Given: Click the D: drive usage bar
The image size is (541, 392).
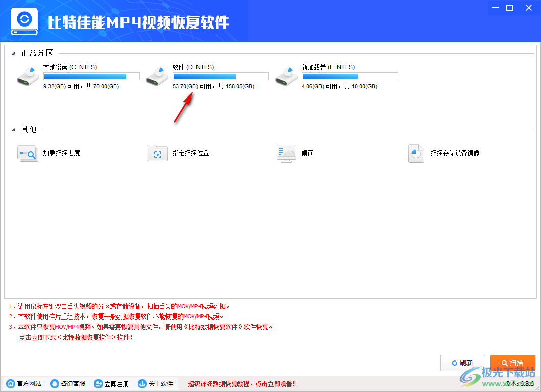Looking at the screenshot, I should [221, 76].
